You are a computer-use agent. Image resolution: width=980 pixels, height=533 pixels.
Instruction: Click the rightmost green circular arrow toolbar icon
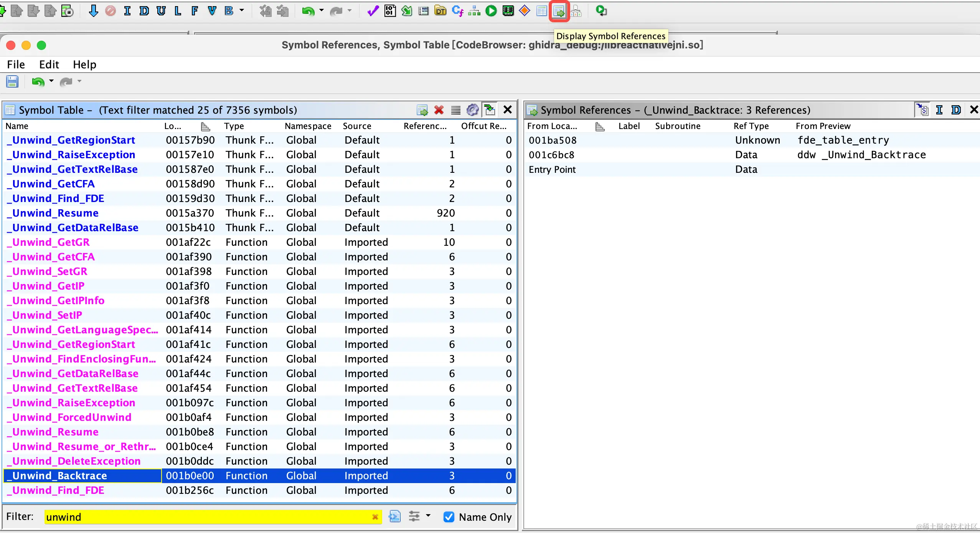pyautogui.click(x=601, y=11)
